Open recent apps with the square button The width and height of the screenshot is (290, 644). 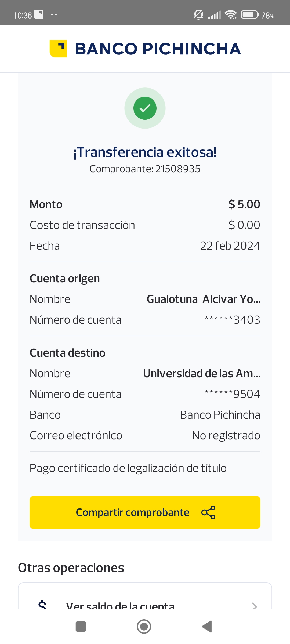(81, 627)
